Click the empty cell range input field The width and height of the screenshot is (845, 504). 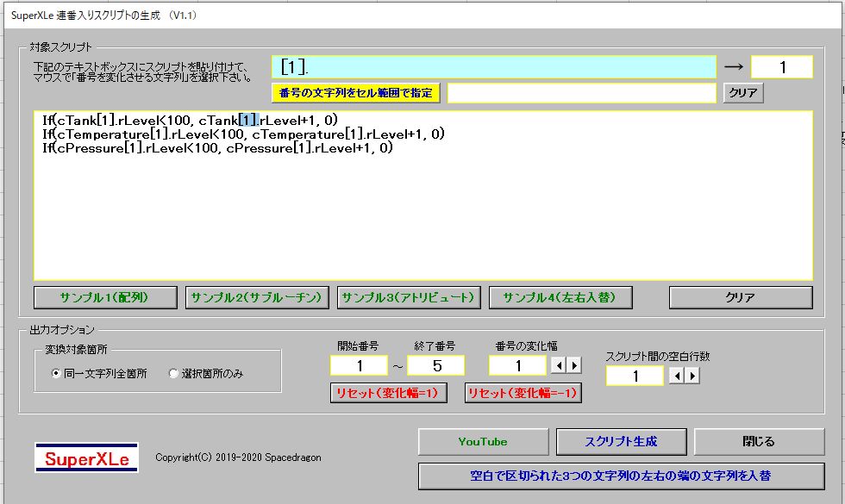click(x=582, y=93)
